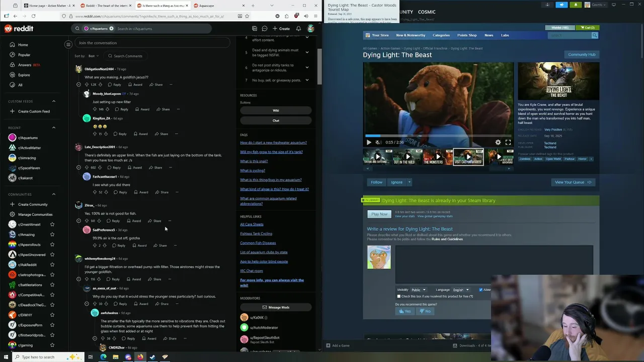The image size is (644, 362).
Task: Toggle the Allow comments checkbox in Steam
Action: (x=481, y=290)
